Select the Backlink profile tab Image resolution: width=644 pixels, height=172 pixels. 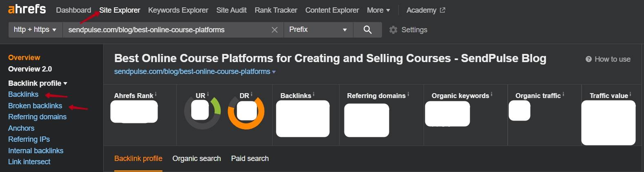[x=138, y=159]
